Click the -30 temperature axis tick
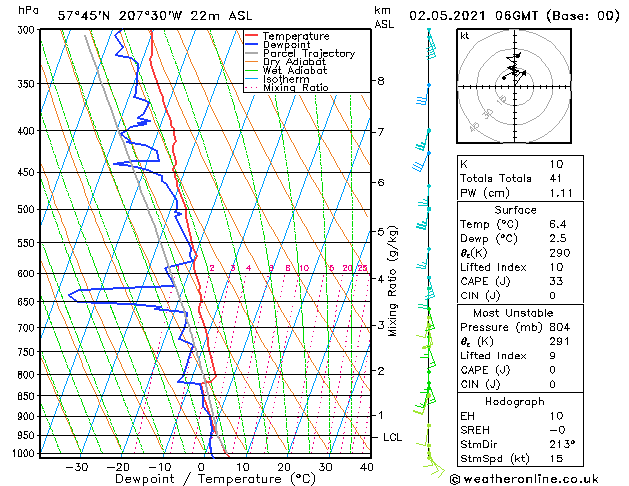The image size is (629, 486). click(77, 467)
